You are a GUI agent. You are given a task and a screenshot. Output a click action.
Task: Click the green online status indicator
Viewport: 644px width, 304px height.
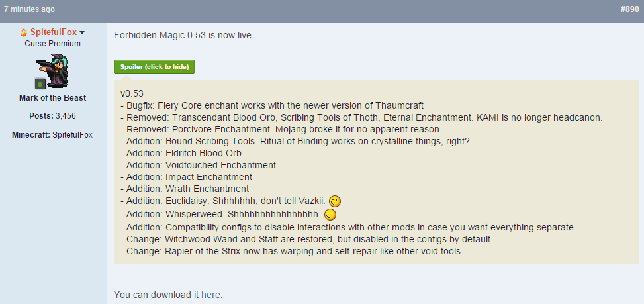point(40,84)
